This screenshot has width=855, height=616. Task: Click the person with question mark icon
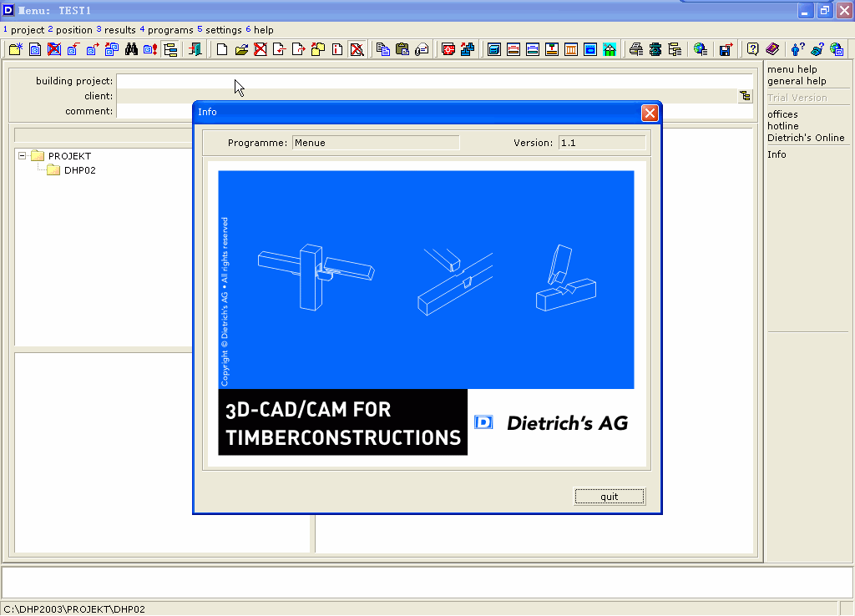(x=797, y=49)
